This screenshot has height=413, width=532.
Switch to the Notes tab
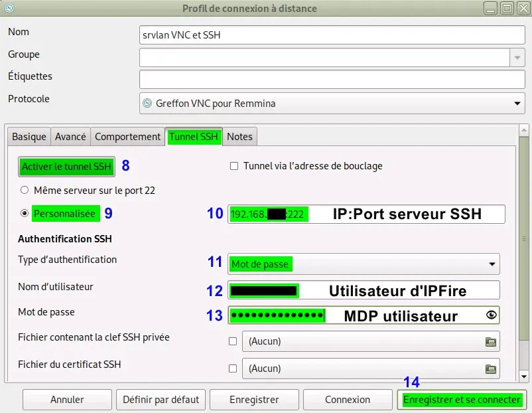point(239,136)
